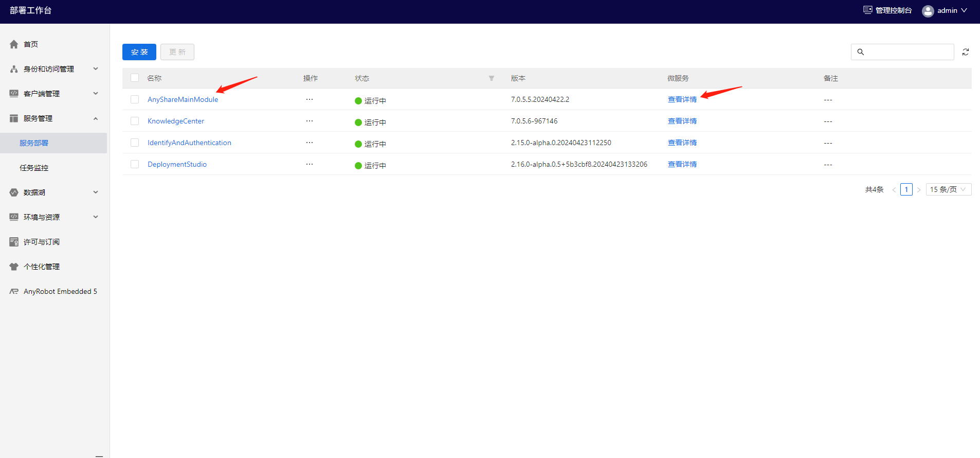The width and height of the screenshot is (980, 458).
Task: Click the home icon beside 首页
Action: point(14,44)
